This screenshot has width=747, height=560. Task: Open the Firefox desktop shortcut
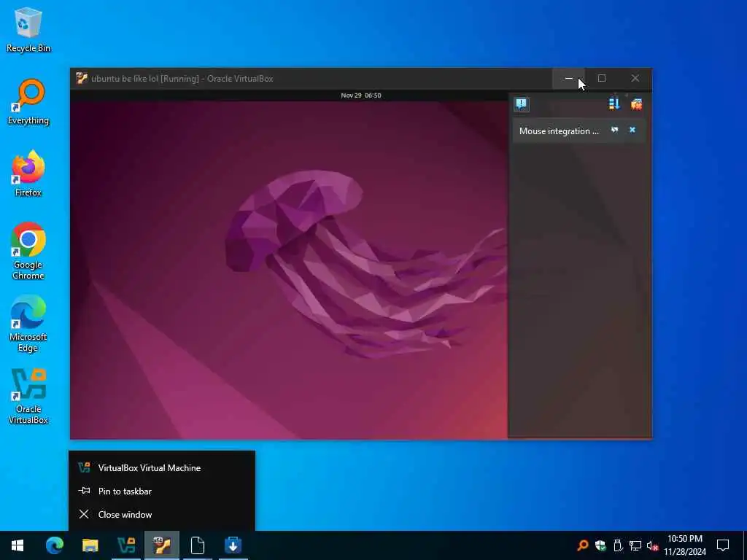28,174
